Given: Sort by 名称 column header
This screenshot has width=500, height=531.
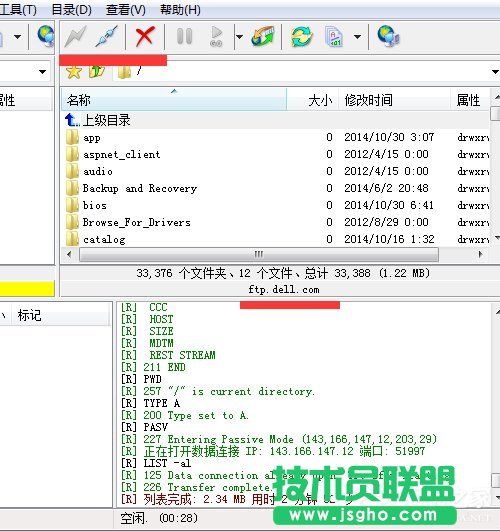Looking at the screenshot, I should tap(174, 100).
